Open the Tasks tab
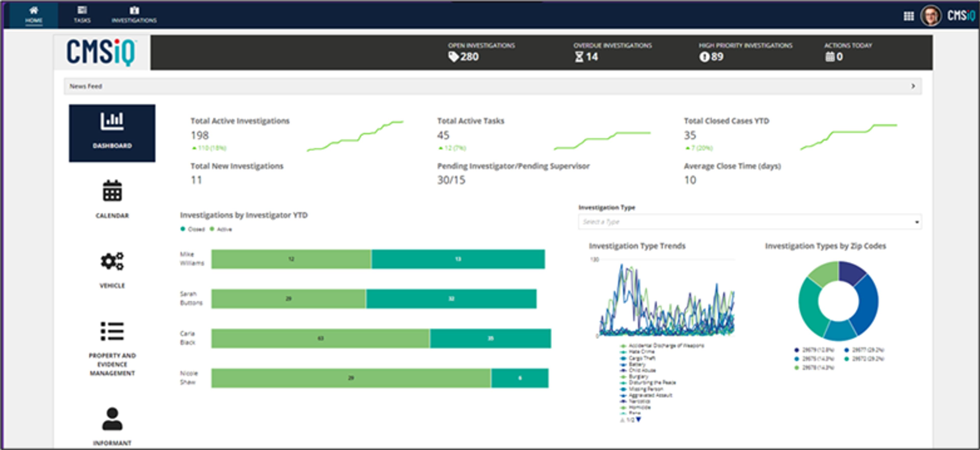Image resolution: width=980 pixels, height=450 pixels. click(x=82, y=15)
